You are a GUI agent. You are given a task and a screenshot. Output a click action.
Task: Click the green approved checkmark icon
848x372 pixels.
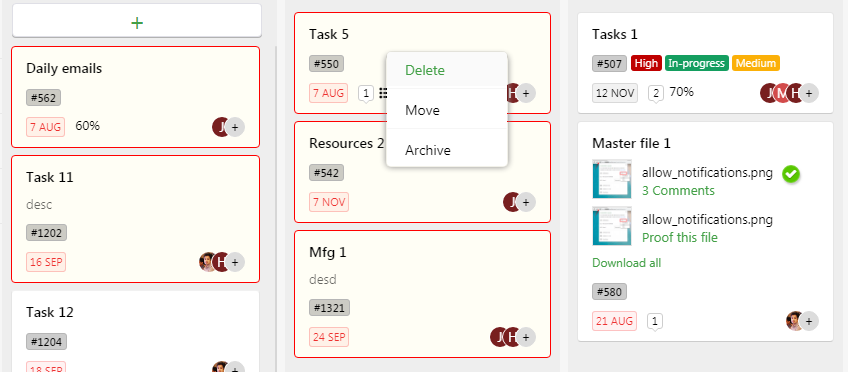coord(791,174)
